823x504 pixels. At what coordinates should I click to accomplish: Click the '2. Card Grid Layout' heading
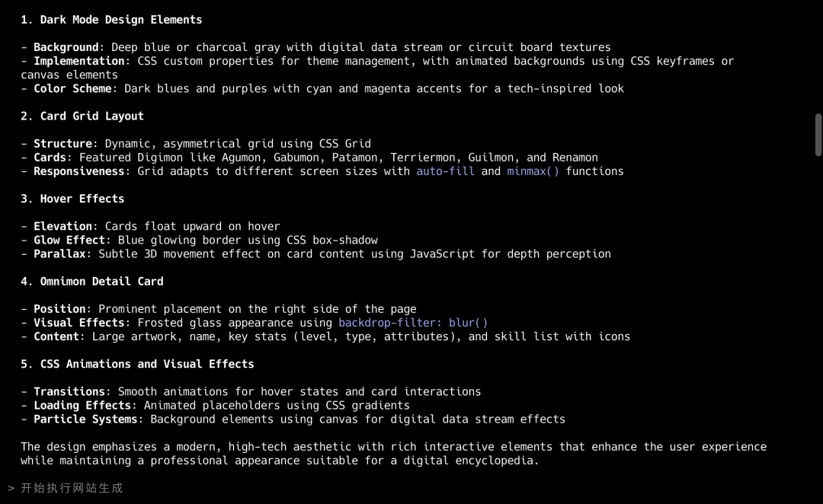tap(82, 116)
